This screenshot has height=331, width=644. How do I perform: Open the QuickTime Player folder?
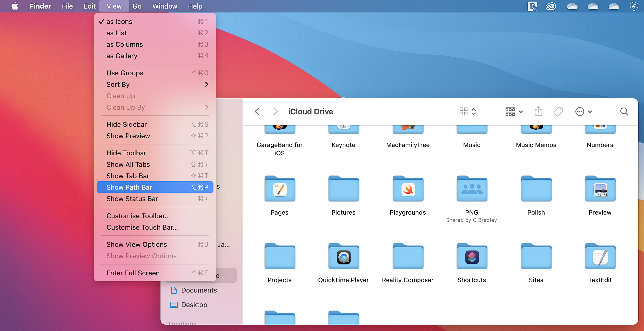pos(344,256)
